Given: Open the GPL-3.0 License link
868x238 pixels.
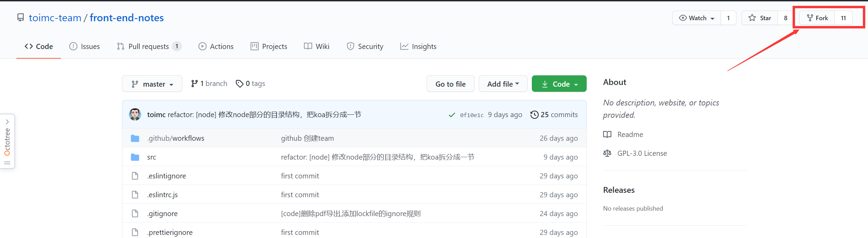Looking at the screenshot, I should [642, 153].
